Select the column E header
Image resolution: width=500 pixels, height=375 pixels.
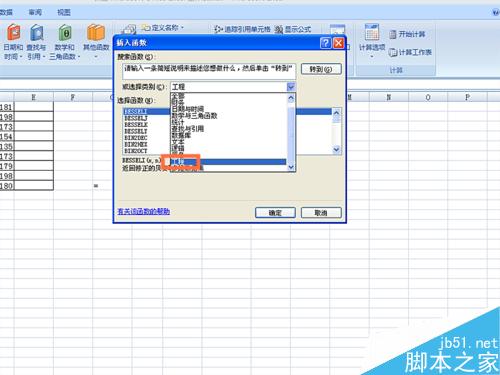[x=33, y=97]
